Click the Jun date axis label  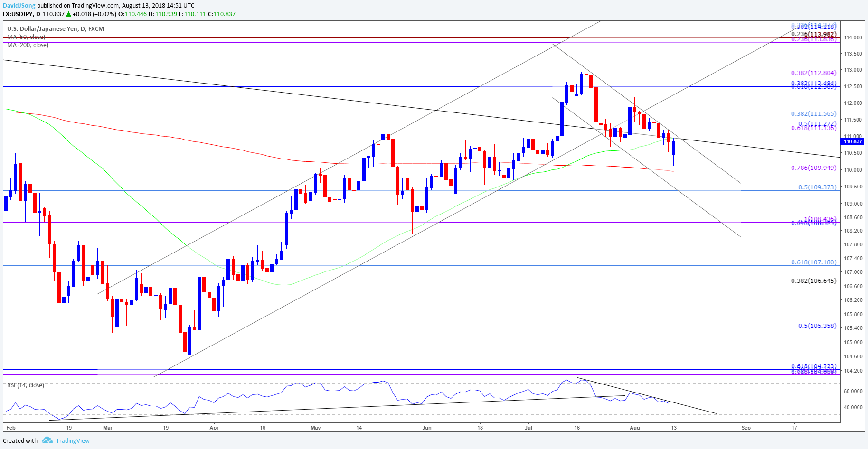[427, 428]
